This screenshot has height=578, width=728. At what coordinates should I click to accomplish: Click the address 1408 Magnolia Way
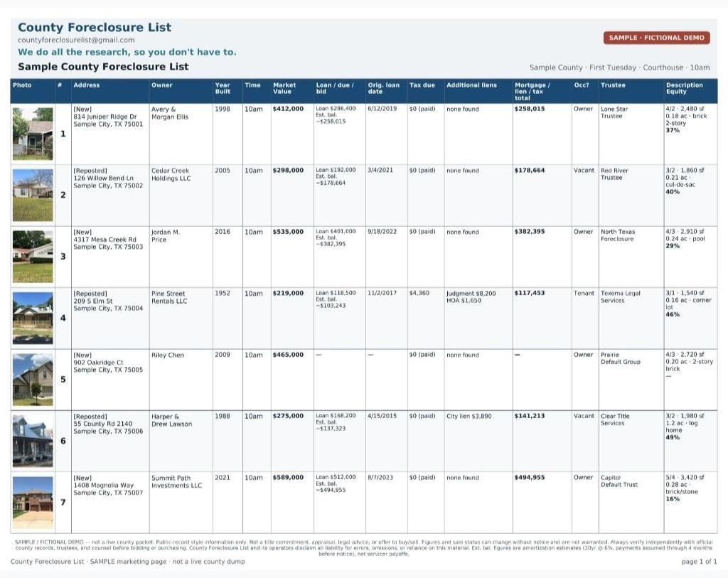(104, 485)
